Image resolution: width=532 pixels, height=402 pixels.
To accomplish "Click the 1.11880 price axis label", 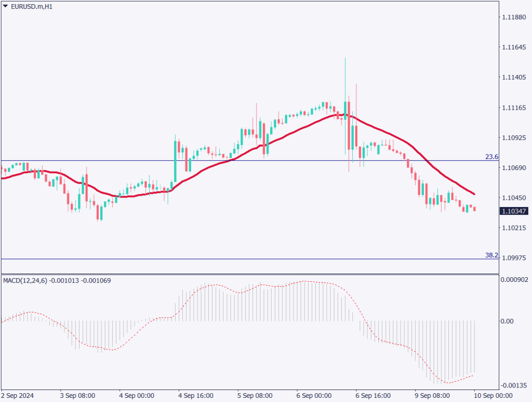I will pos(514,17).
